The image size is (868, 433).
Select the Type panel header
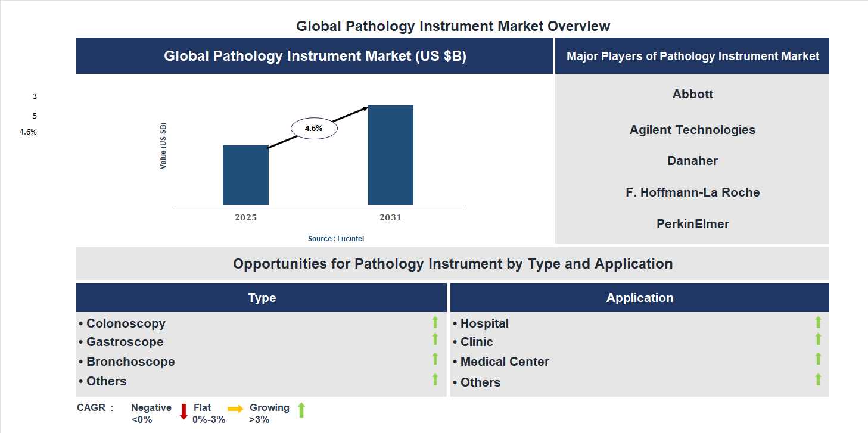[261, 297]
